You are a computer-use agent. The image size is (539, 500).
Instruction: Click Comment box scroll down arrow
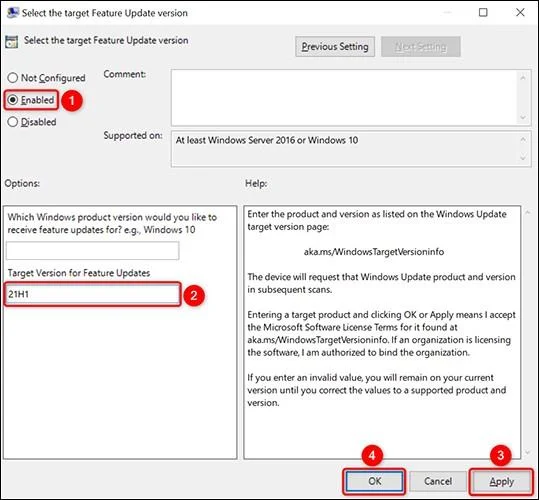523,118
